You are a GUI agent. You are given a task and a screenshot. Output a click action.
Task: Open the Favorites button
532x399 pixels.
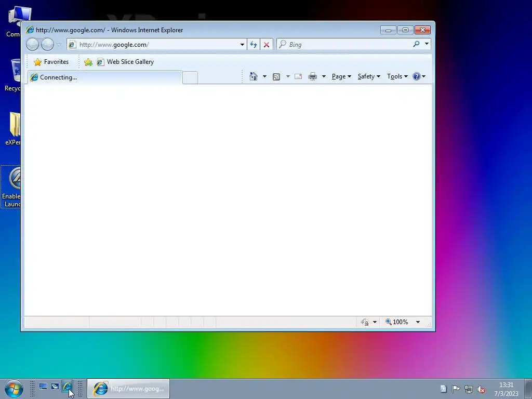pyautogui.click(x=51, y=62)
